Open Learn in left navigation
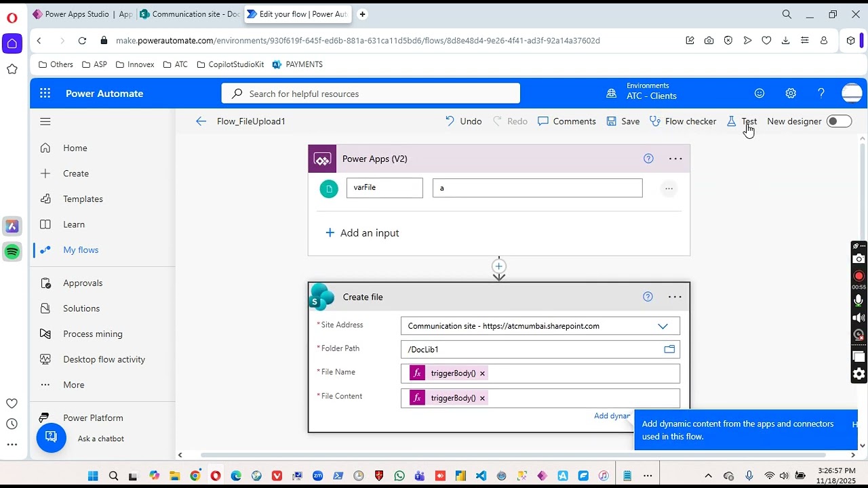Viewport: 868px width, 488px height. (74, 224)
